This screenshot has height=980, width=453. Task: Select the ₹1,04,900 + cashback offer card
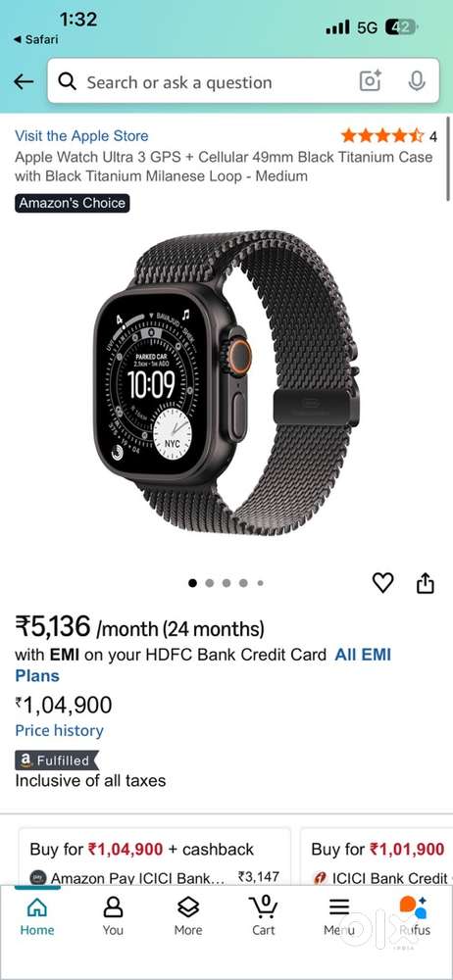(155, 857)
